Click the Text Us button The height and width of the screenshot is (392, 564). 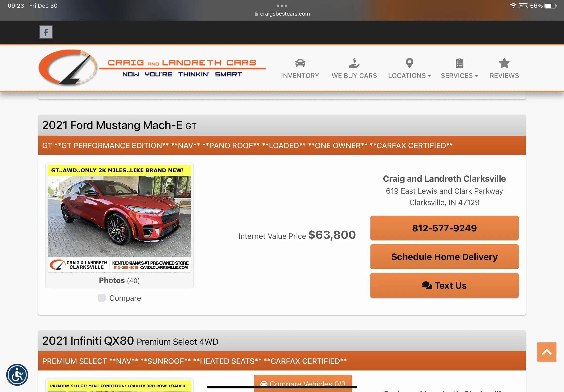click(x=444, y=285)
